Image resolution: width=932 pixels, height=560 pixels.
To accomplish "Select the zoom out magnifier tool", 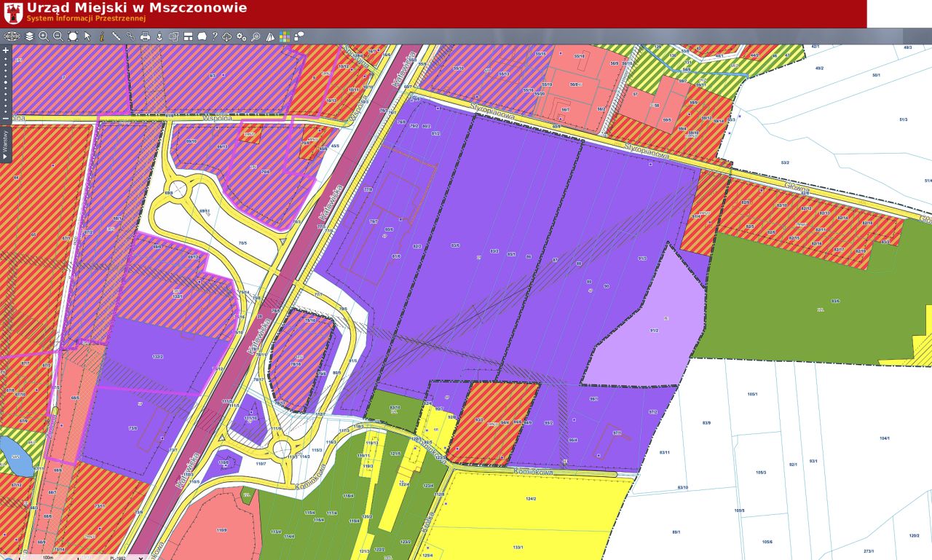I will [58, 36].
